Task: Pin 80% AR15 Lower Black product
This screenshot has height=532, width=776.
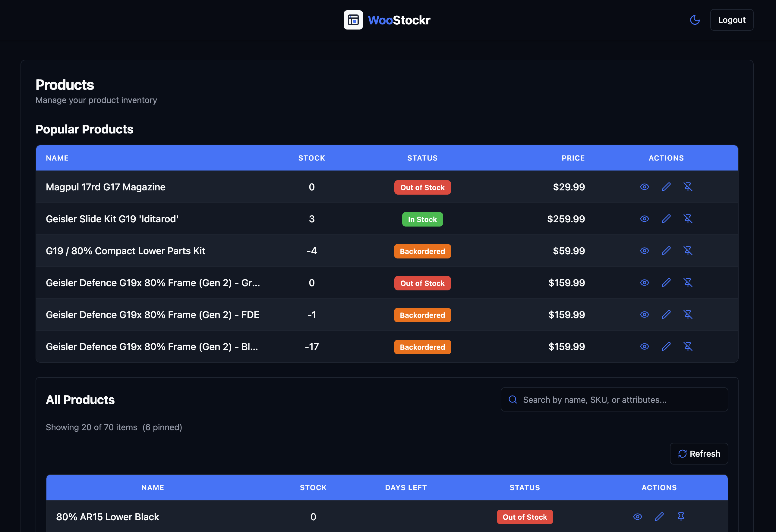Action: [681, 517]
